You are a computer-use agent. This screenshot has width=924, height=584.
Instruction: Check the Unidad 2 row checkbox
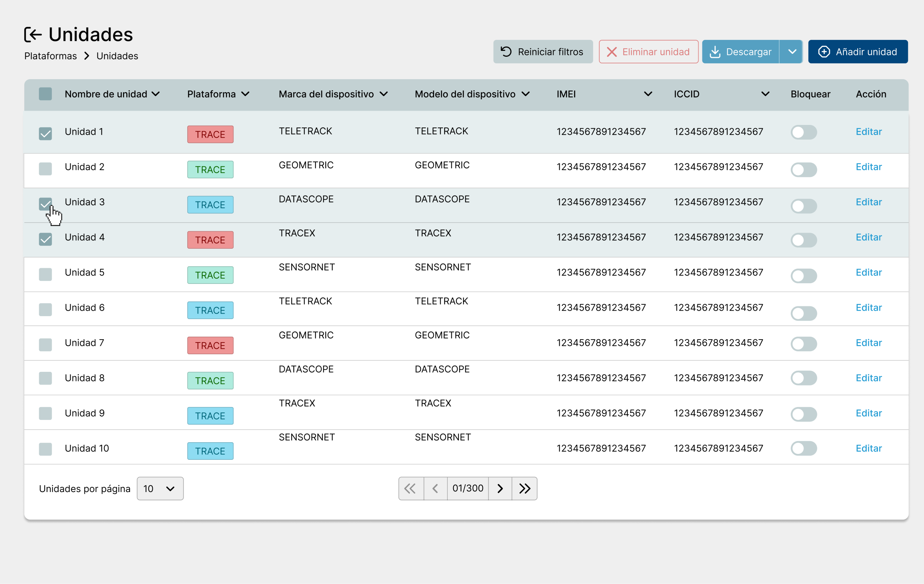(45, 169)
